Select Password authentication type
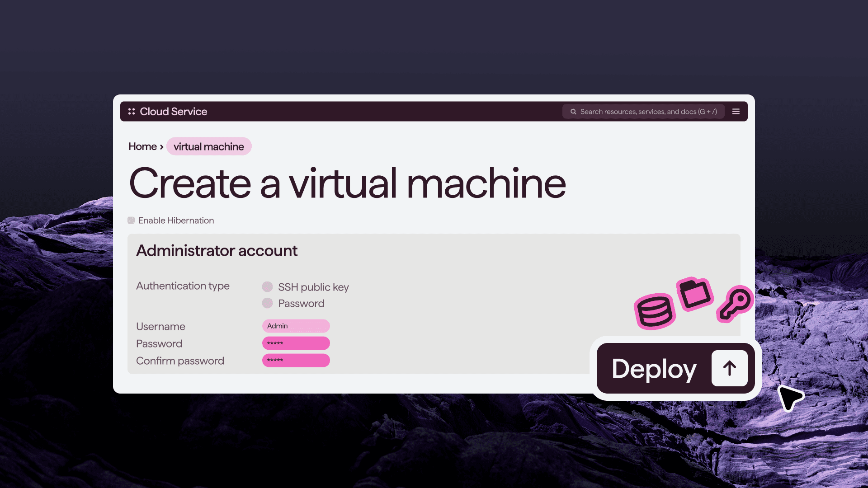The height and width of the screenshot is (488, 868). 267,303
